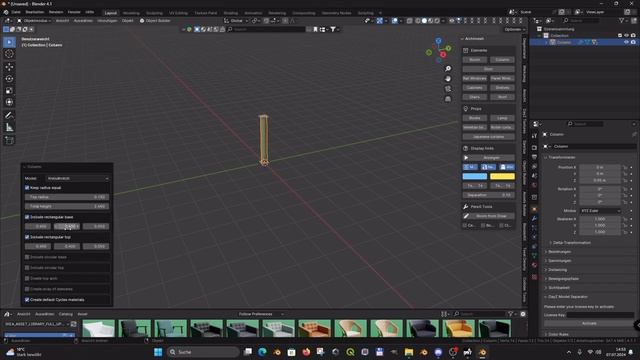Select the Rotate tool

(x=9, y=78)
